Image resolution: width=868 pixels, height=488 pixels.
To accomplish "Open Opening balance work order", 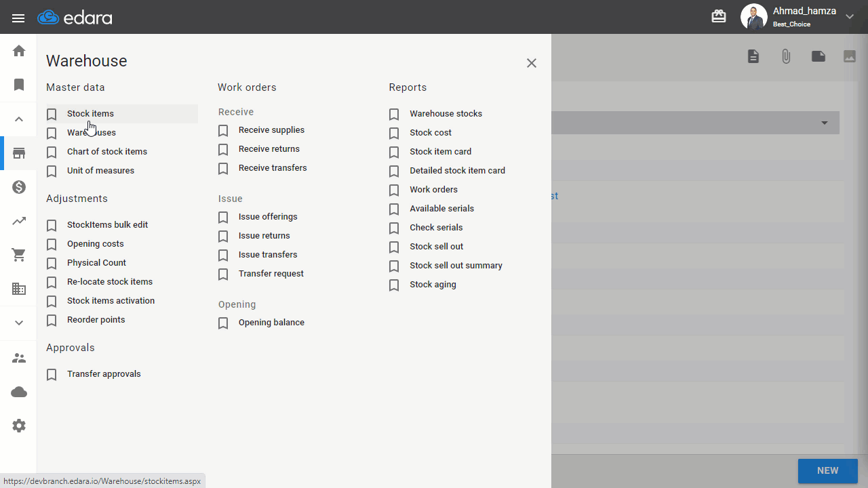I will coord(271,323).
